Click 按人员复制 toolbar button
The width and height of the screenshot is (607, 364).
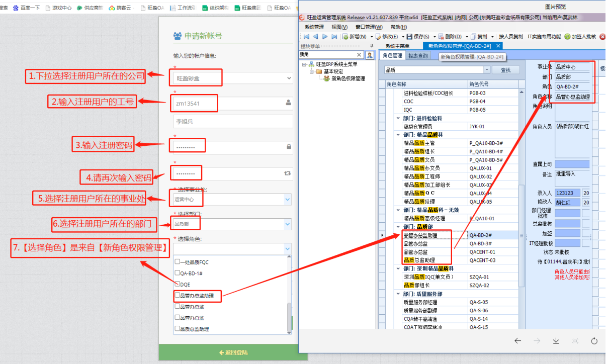[x=510, y=37]
